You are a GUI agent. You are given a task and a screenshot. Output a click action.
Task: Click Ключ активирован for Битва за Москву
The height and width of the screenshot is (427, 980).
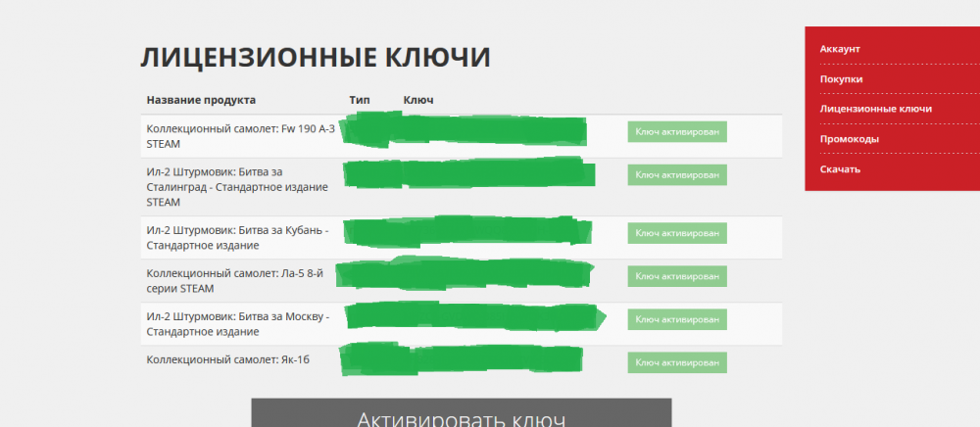click(677, 319)
